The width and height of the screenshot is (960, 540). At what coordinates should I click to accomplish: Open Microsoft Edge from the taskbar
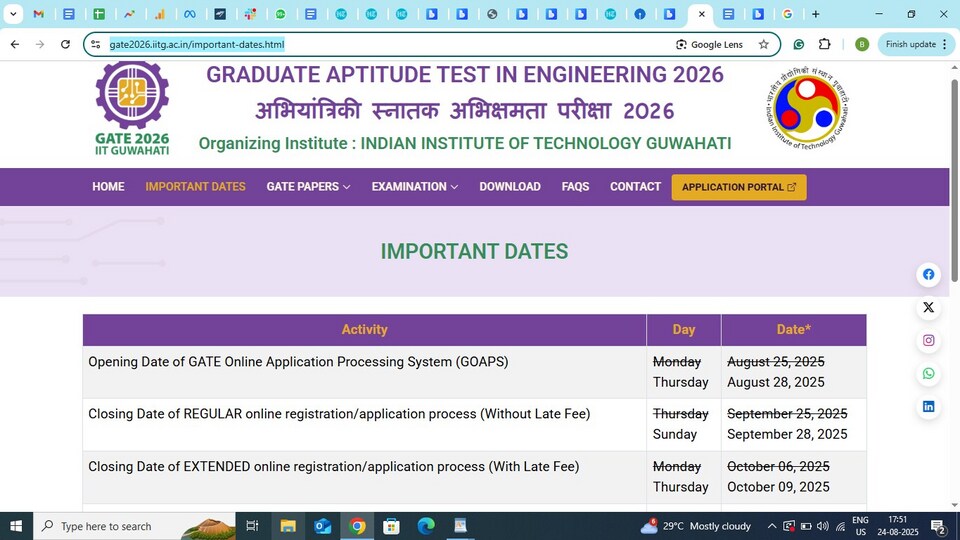(x=426, y=526)
